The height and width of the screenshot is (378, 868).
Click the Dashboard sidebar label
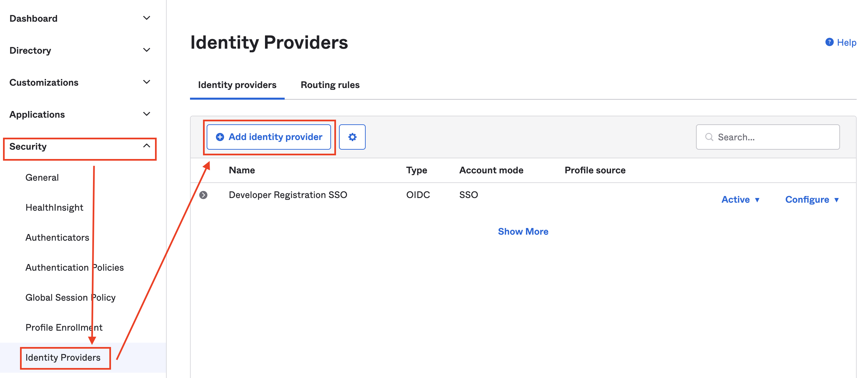coord(33,19)
